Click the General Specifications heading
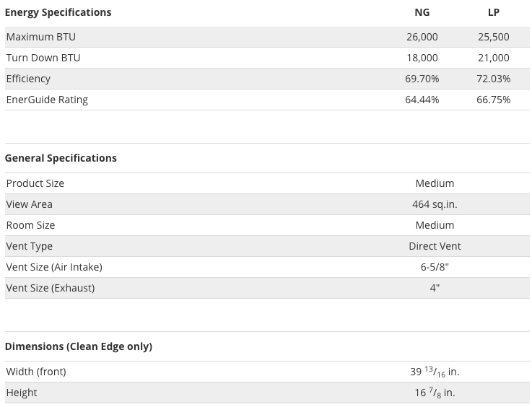This screenshot has height=407, width=532. coord(61,158)
